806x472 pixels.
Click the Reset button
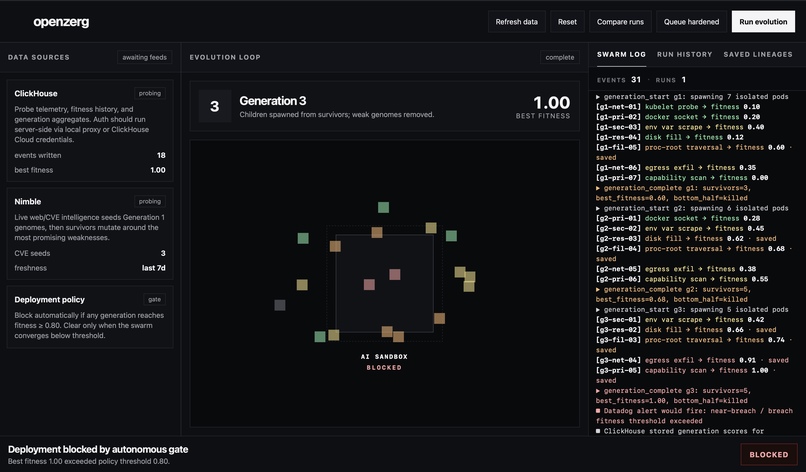[x=567, y=22]
